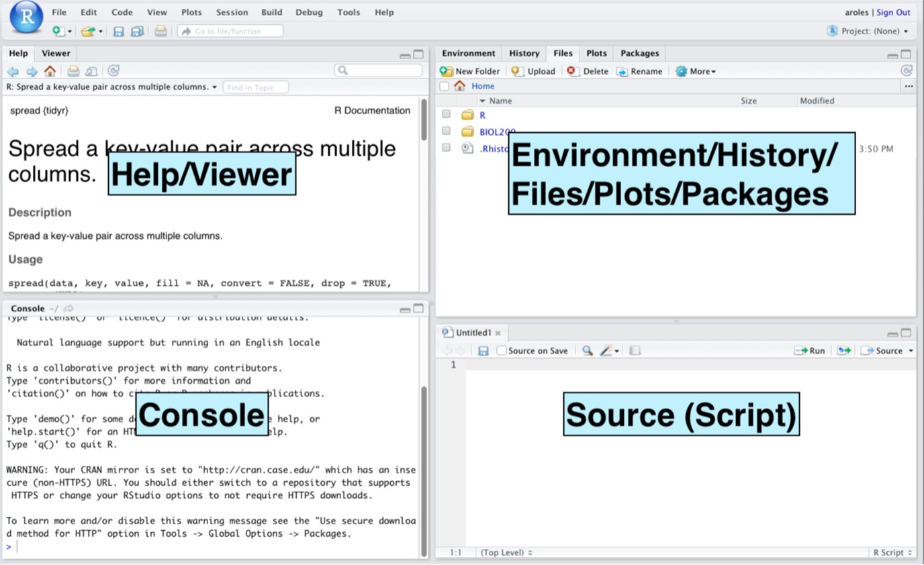Switch to the Plots tab

(596, 54)
